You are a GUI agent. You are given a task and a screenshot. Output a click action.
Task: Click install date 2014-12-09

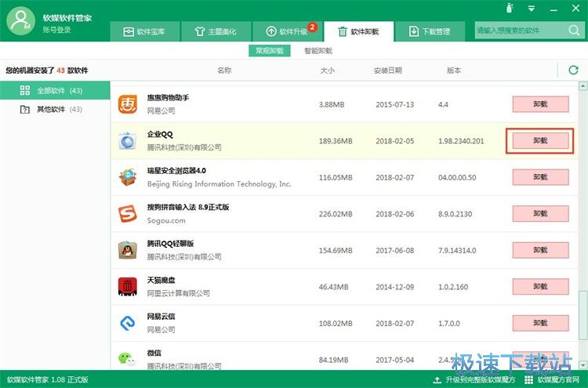[395, 287]
